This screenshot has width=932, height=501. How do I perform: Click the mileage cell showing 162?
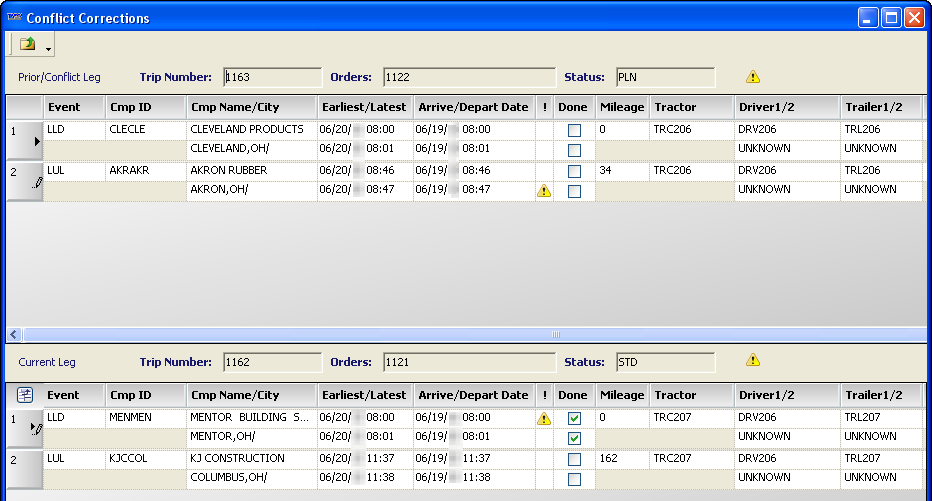(x=622, y=458)
